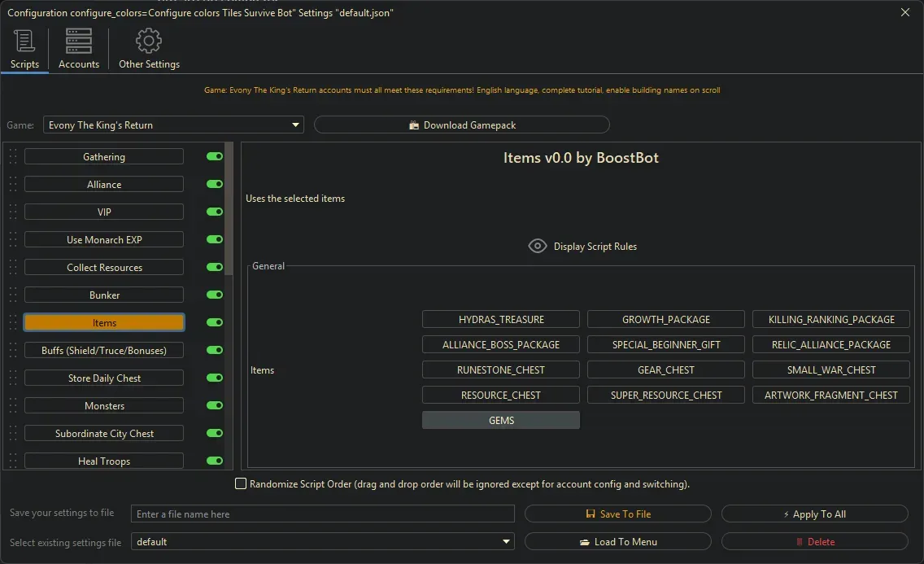Click the drag handle next to Bunker
This screenshot has width=924, height=564.
13,295
